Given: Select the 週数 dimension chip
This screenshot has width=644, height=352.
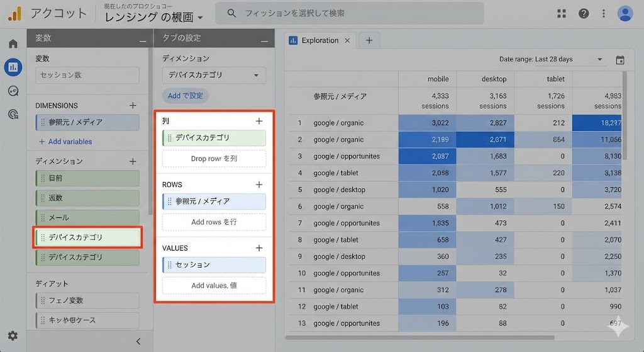Looking at the screenshot, I should pyautogui.click(x=87, y=198).
